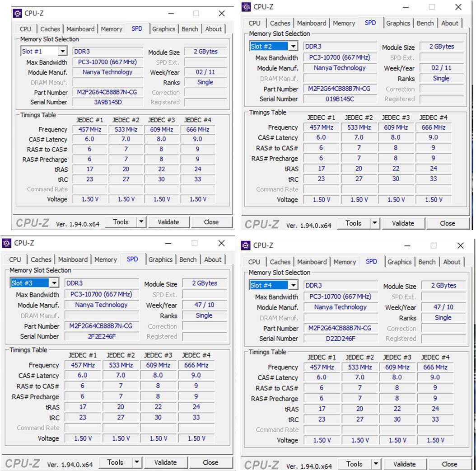
Task: Select serial number 019B145C field
Action: tap(340, 99)
